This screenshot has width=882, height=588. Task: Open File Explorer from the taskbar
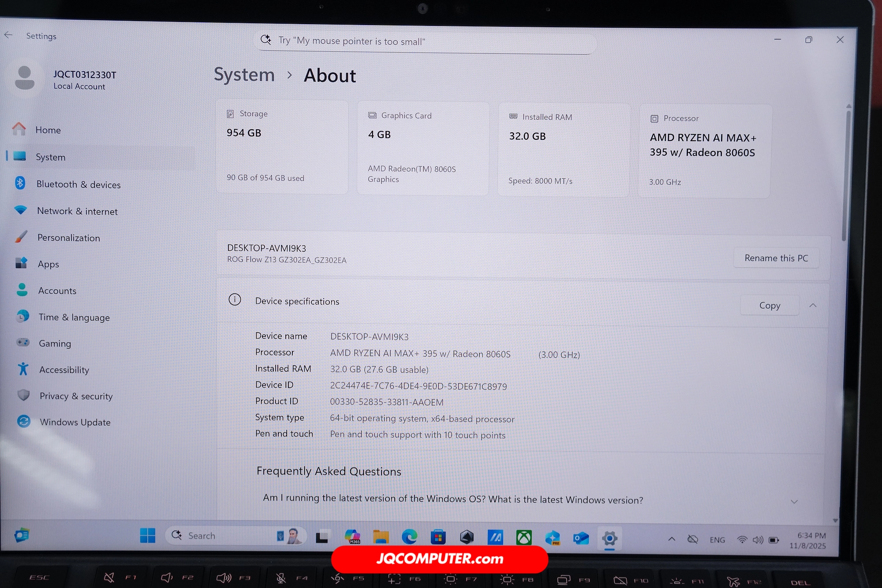click(x=381, y=537)
